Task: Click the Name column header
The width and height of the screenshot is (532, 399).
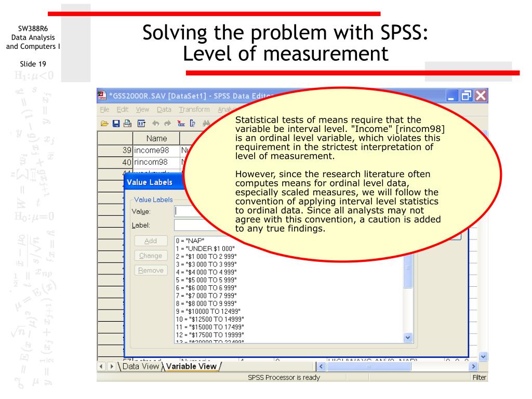Action: click(x=156, y=138)
